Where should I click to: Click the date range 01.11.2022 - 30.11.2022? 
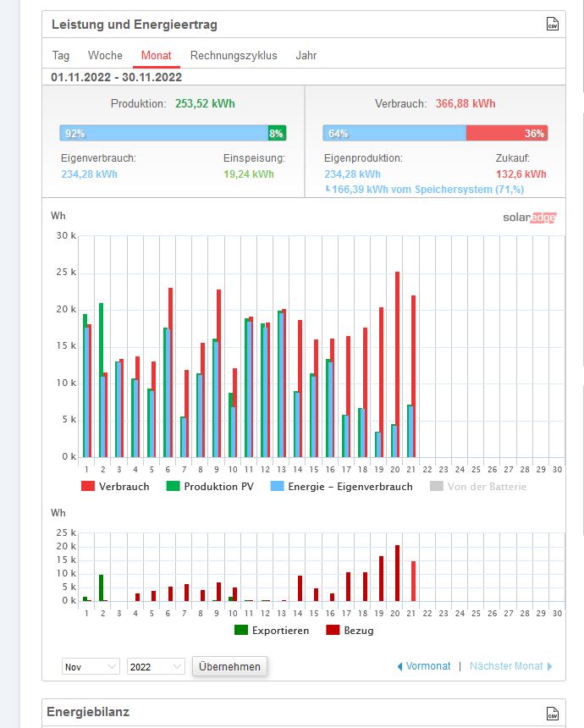point(116,77)
